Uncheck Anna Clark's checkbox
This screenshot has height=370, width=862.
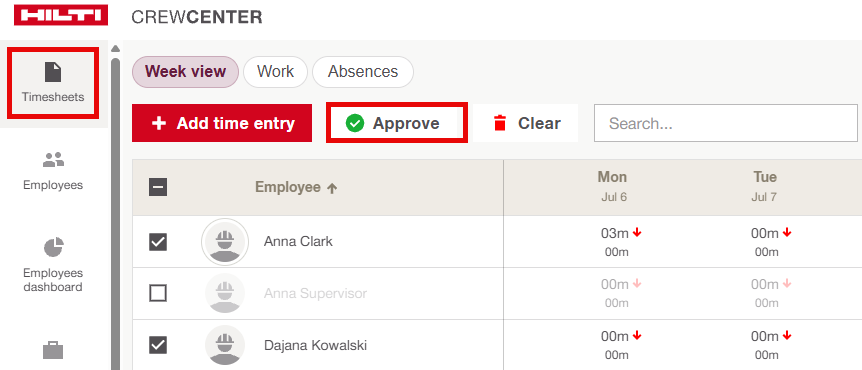[x=158, y=242]
